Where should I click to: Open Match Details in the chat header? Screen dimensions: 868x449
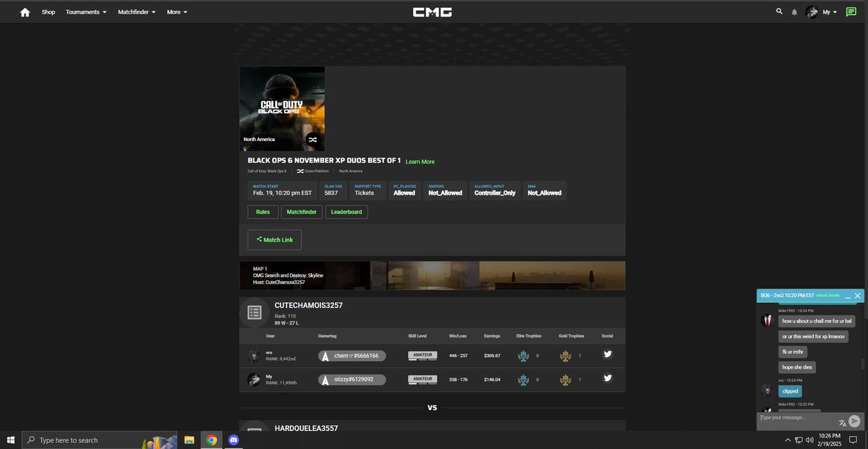828,296
